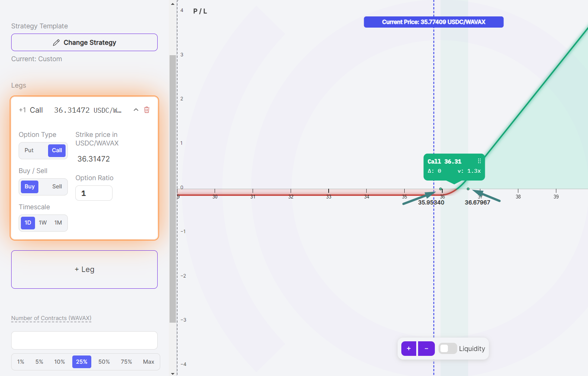
Task: Click the Change Strategy button
Action: (84, 43)
